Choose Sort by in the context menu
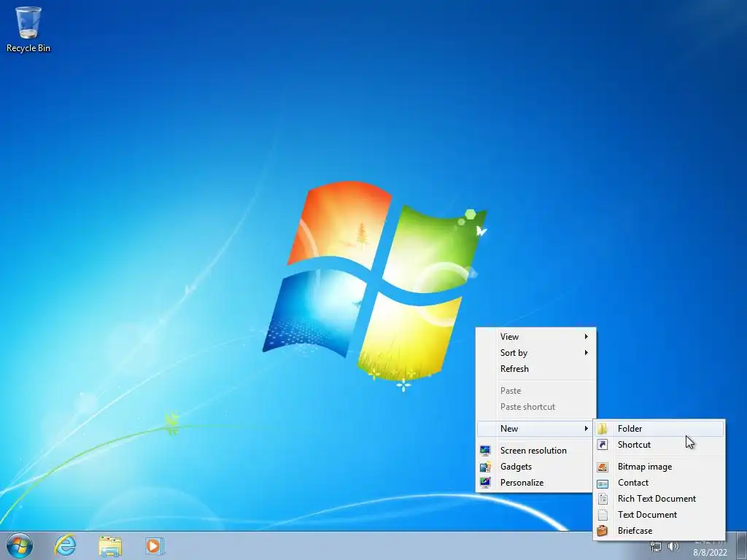The width and height of the screenshot is (747, 560). tap(536, 353)
